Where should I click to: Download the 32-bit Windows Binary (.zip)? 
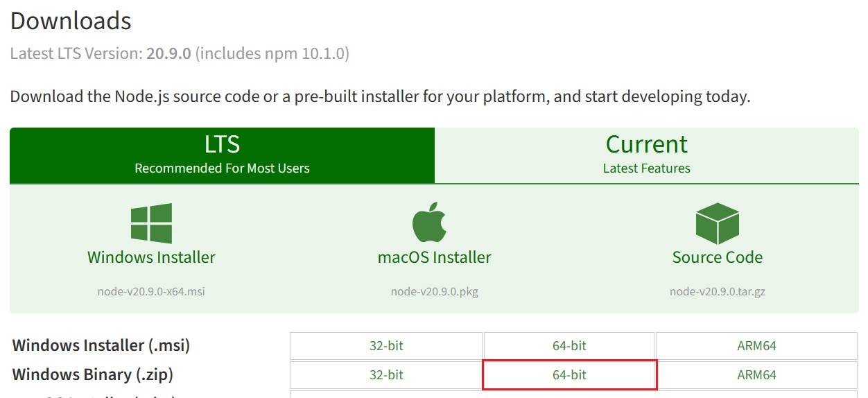pos(386,375)
